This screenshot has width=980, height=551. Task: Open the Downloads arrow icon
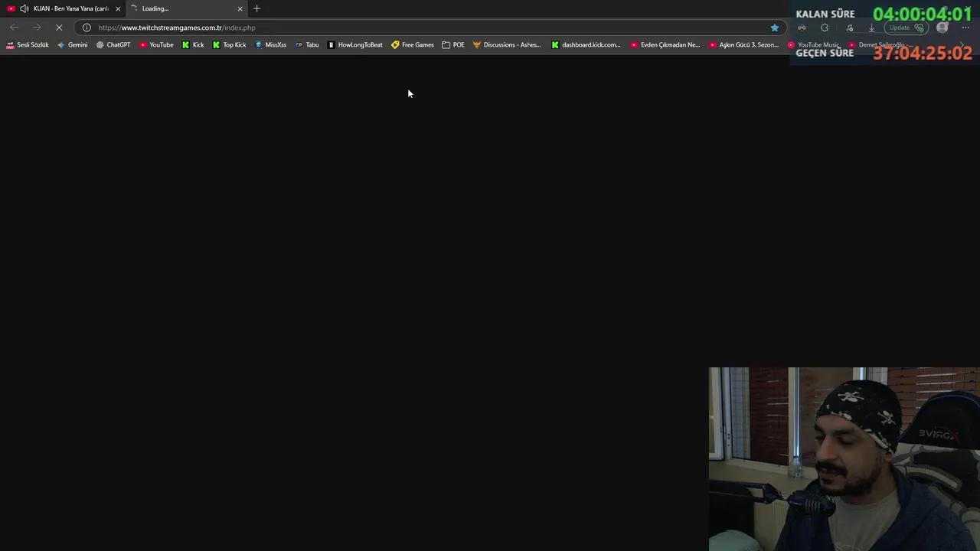pyautogui.click(x=871, y=28)
